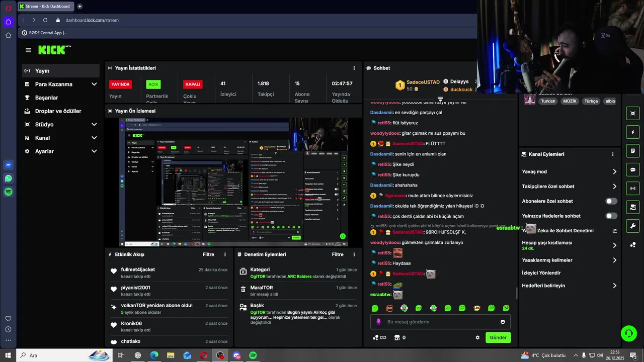Open Denetim Eylemleri Filtre dropdown

[x=338, y=254]
